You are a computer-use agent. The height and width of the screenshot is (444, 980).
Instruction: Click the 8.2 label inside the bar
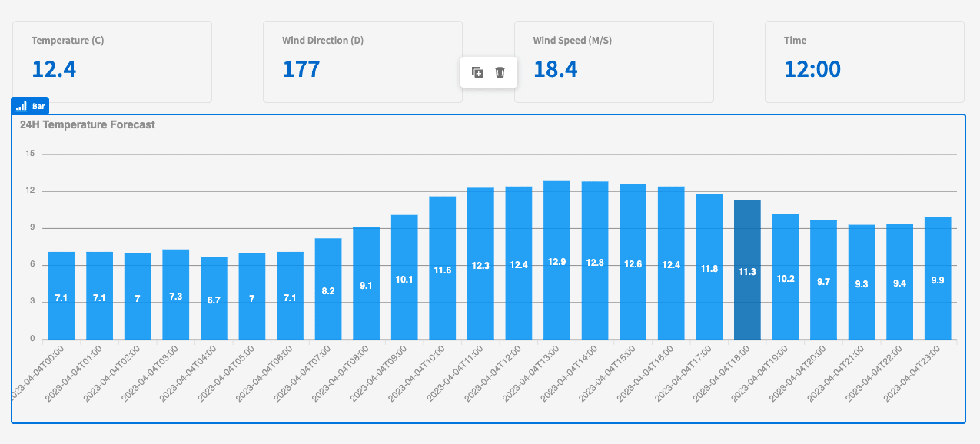coord(328,290)
